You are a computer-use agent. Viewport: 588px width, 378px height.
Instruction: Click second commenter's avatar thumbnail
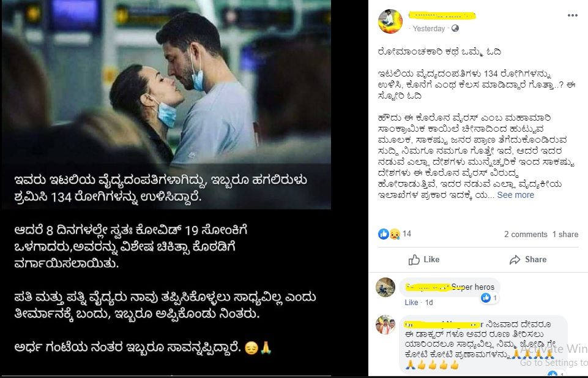(385, 325)
